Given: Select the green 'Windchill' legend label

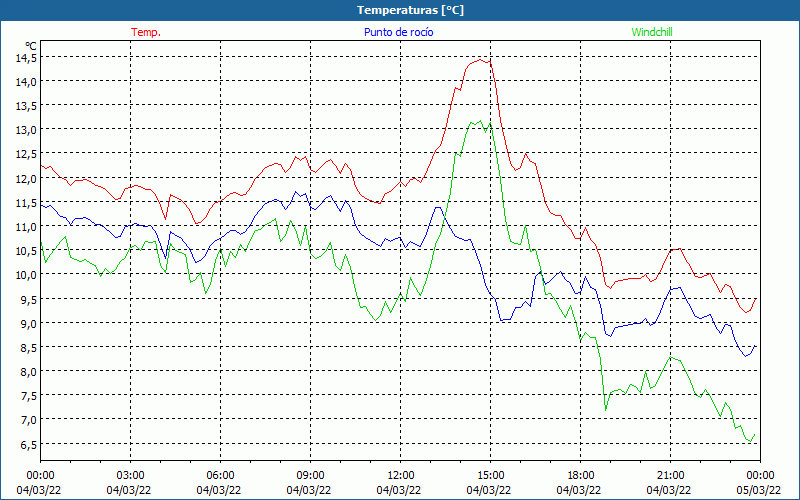Looking at the screenshot, I should click(x=652, y=32).
